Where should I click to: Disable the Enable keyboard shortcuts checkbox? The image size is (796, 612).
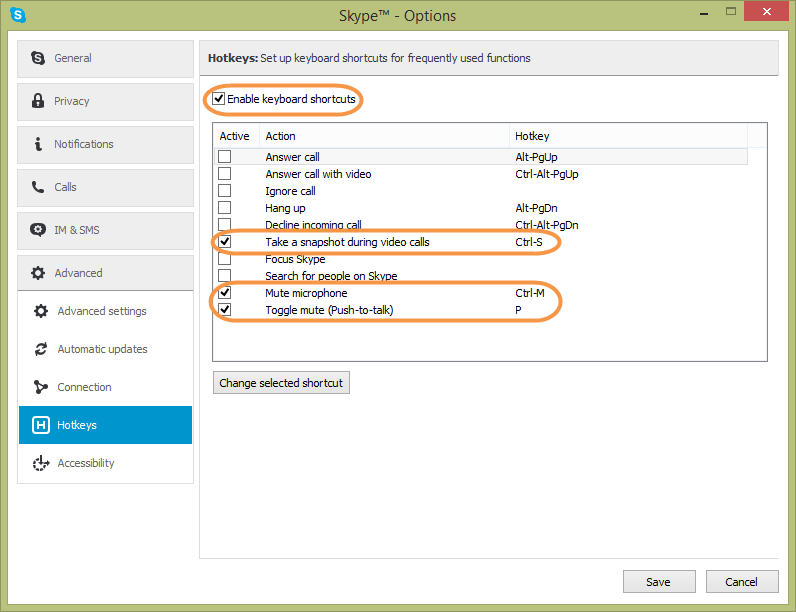click(219, 99)
